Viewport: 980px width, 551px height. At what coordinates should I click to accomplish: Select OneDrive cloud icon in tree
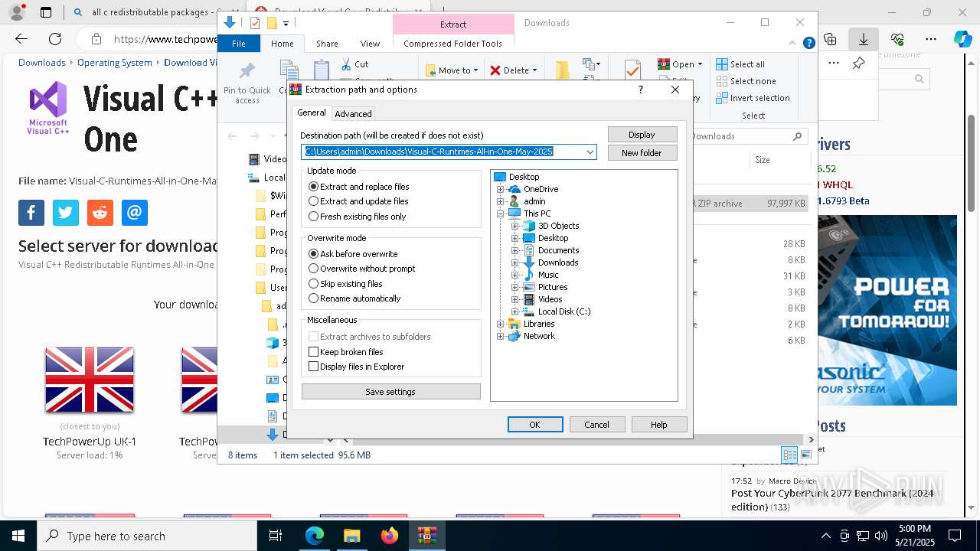click(514, 189)
